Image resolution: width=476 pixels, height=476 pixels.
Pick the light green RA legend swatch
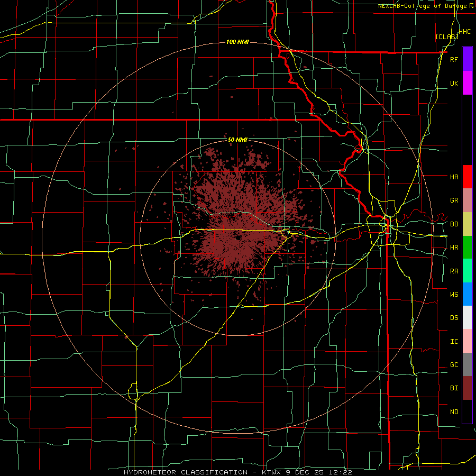pos(467,271)
